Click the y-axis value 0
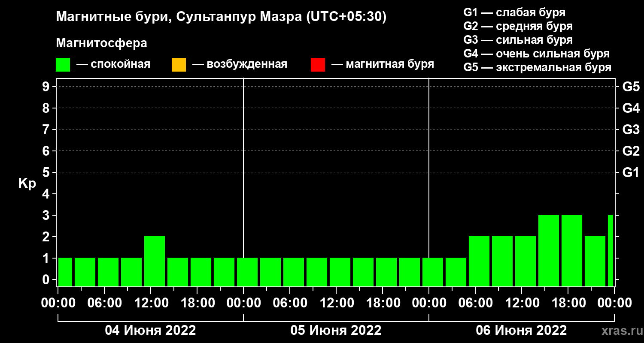The width and height of the screenshot is (644, 343). [x=47, y=280]
